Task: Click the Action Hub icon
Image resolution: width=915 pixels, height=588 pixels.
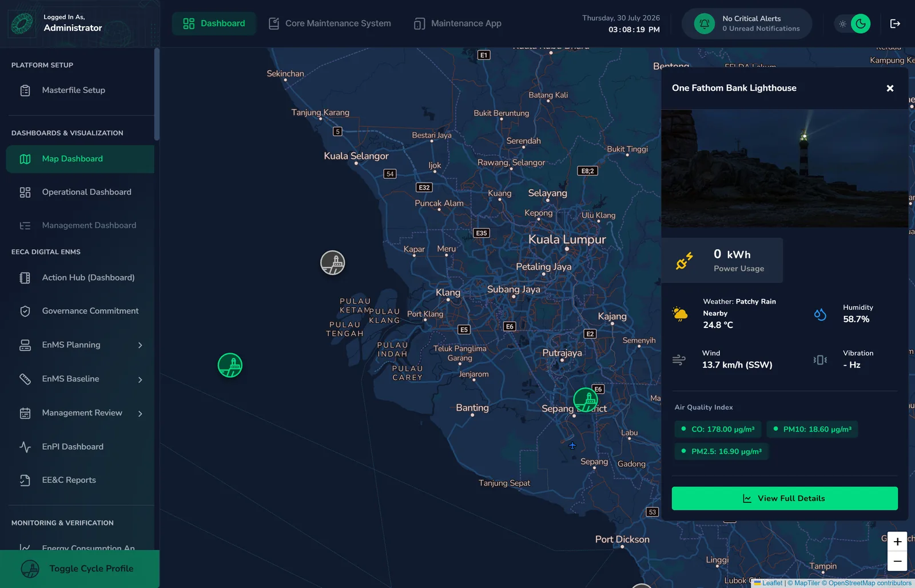Action: (x=25, y=278)
